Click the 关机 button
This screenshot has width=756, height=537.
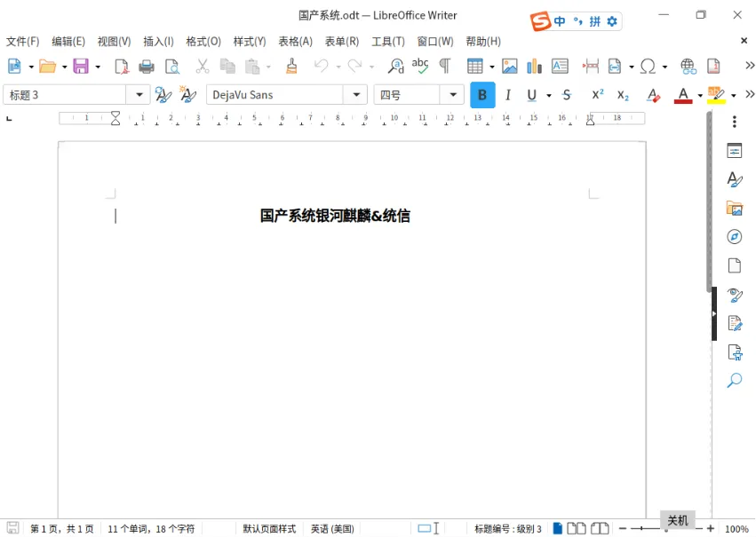tap(678, 520)
